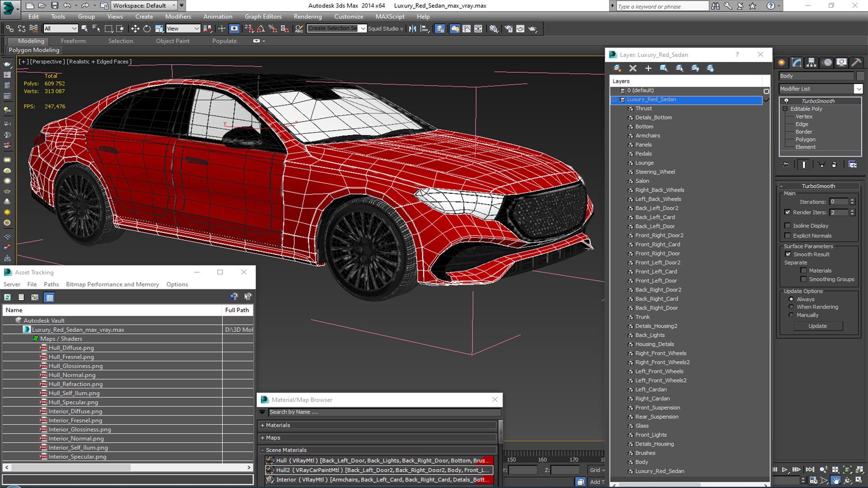Toggle the Angle Snap icon

261,28
